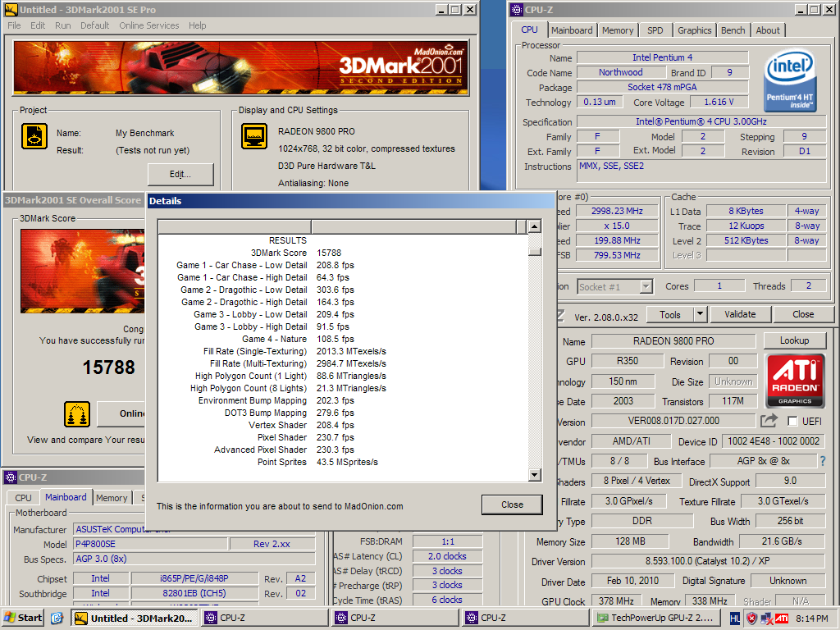Click the Details list scroll up arrow
The image size is (840, 630).
click(x=534, y=226)
